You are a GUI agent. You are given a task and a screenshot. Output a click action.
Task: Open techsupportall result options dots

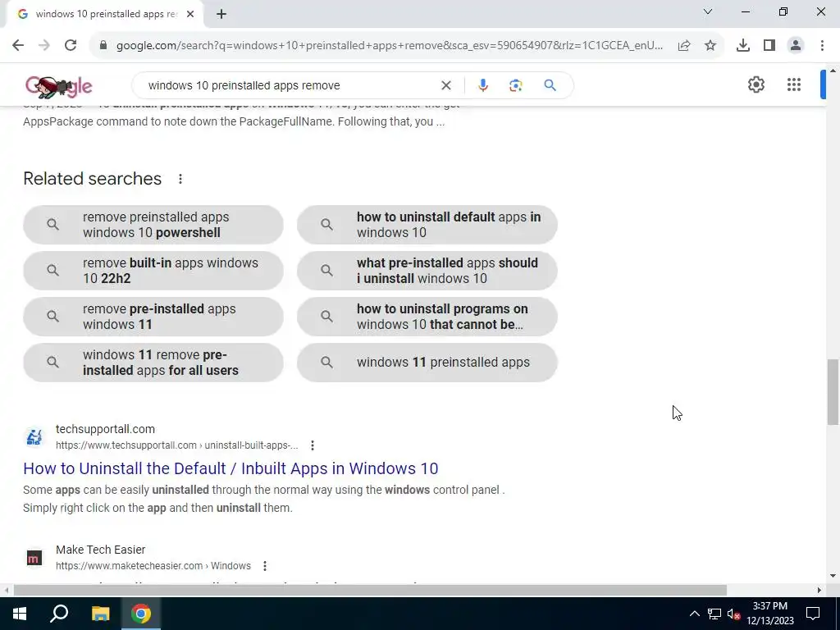point(313,445)
